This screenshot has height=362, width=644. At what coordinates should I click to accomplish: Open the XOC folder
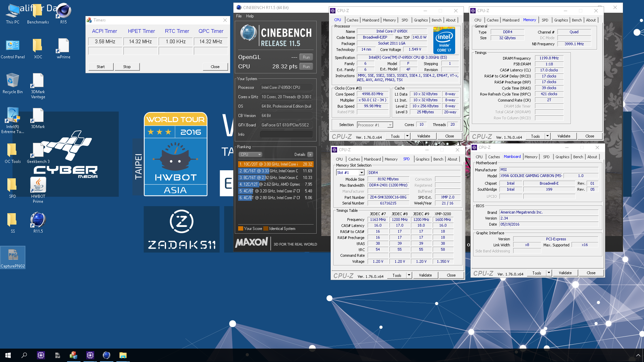[38, 49]
